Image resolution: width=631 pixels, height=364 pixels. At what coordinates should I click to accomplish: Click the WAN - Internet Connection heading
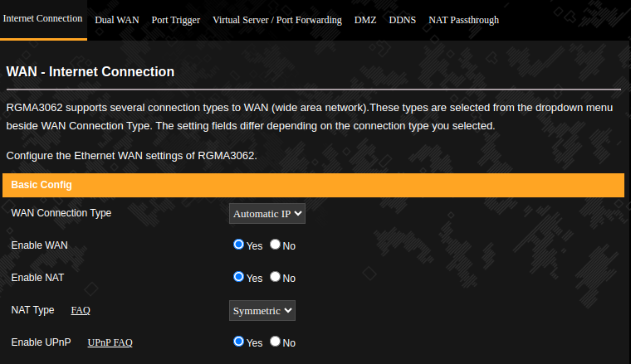pos(90,71)
